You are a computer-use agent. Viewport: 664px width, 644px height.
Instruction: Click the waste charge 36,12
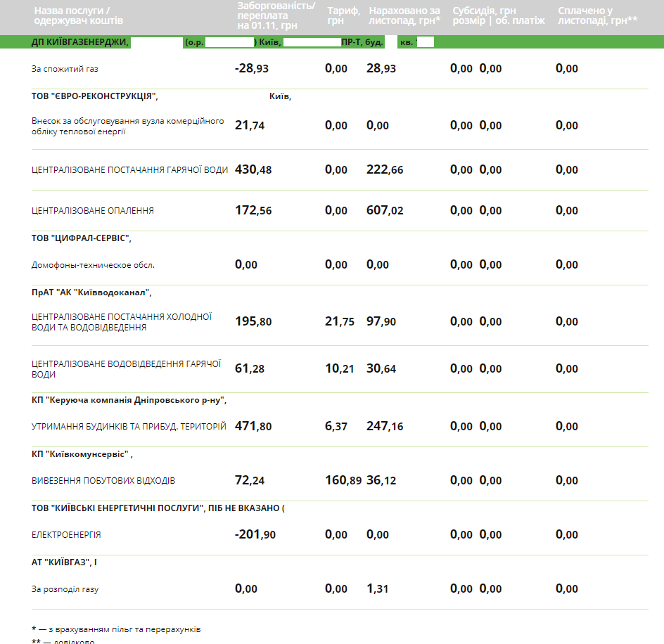click(381, 480)
